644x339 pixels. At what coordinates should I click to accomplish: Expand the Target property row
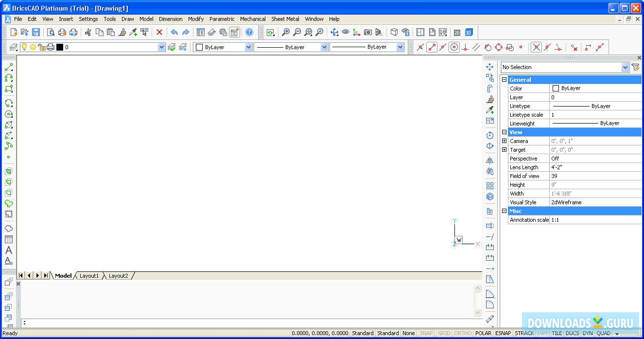click(504, 150)
